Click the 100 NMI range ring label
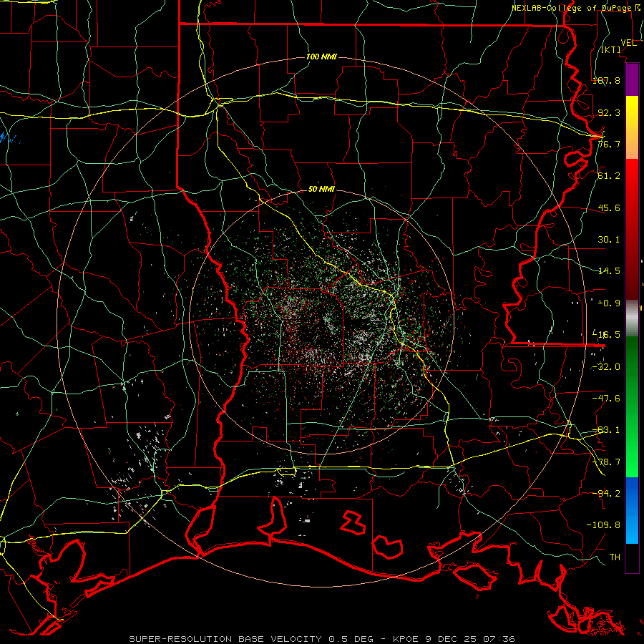 pos(321,57)
